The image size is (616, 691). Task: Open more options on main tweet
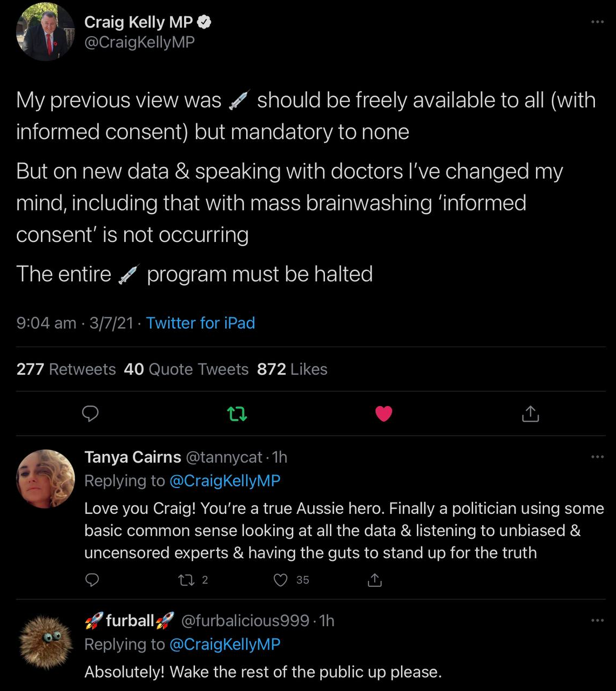pyautogui.click(x=597, y=22)
